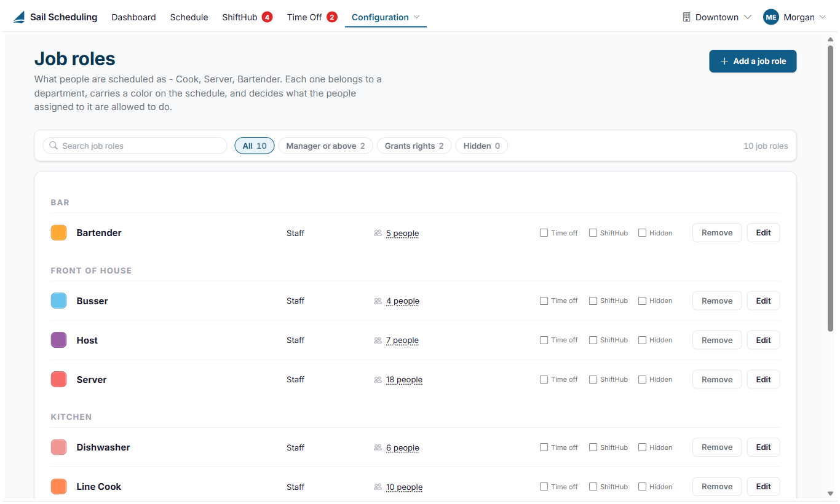Click the Search job roles field

(x=135, y=146)
